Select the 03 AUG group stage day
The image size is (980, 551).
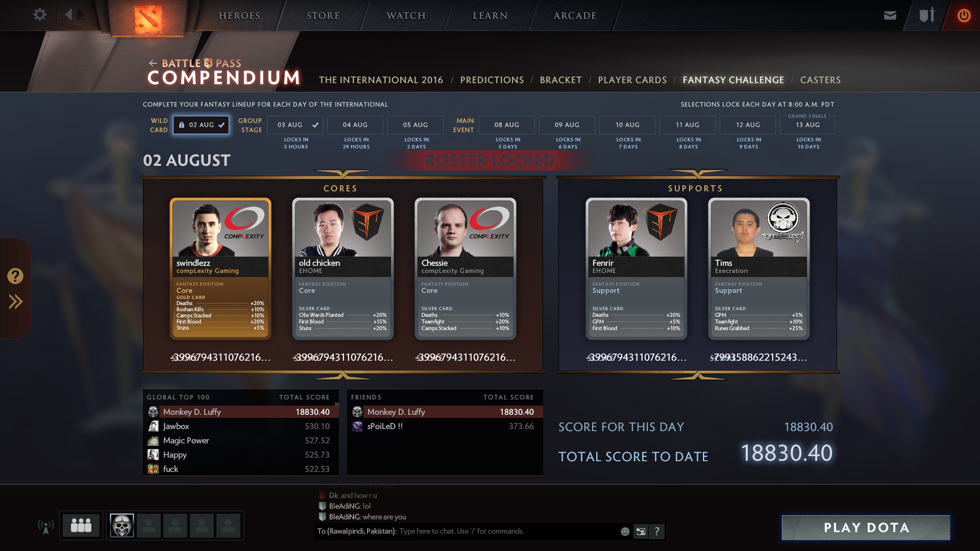tap(296, 125)
